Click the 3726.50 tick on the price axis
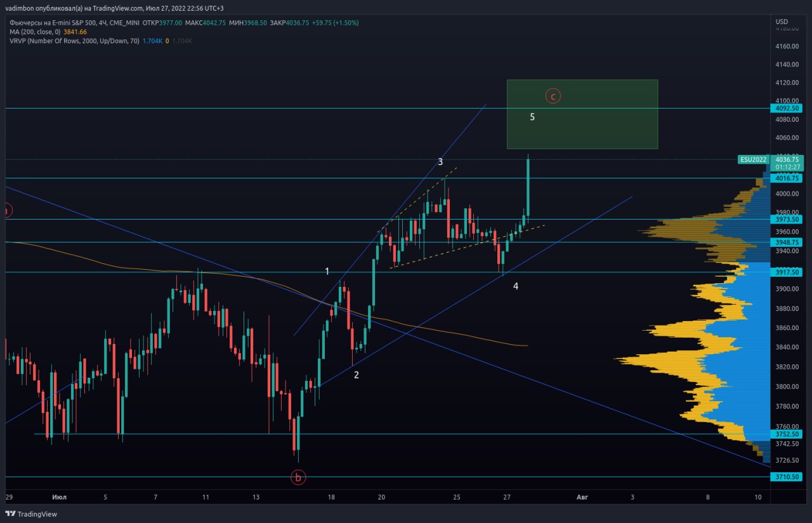 pos(787,460)
